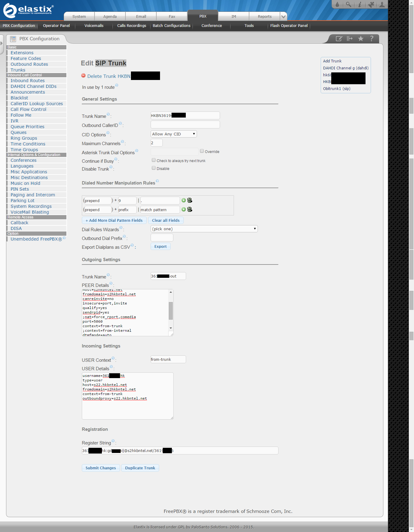Click the Maximum Channels input field

pyautogui.click(x=157, y=143)
